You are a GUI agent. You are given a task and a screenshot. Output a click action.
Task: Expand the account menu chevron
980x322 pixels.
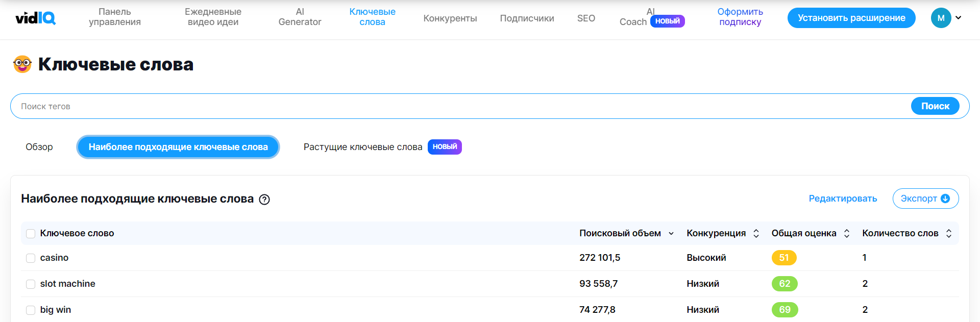click(x=959, y=18)
